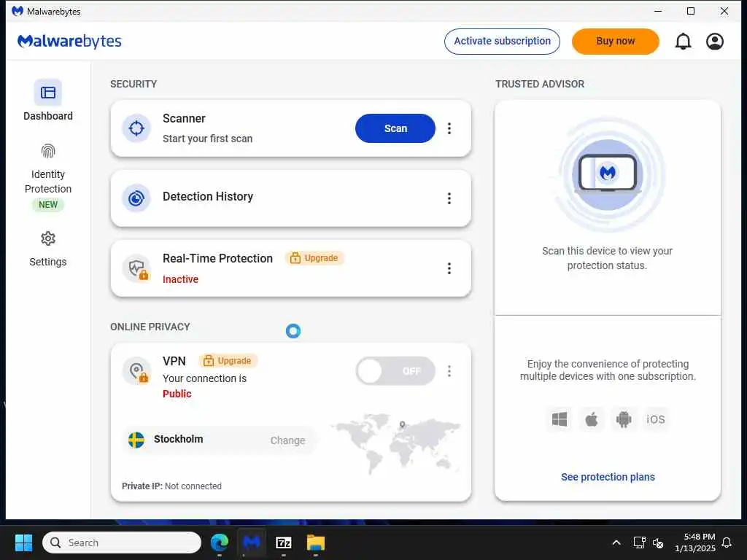
Task: Click the taskbar Search field
Action: (x=122, y=542)
